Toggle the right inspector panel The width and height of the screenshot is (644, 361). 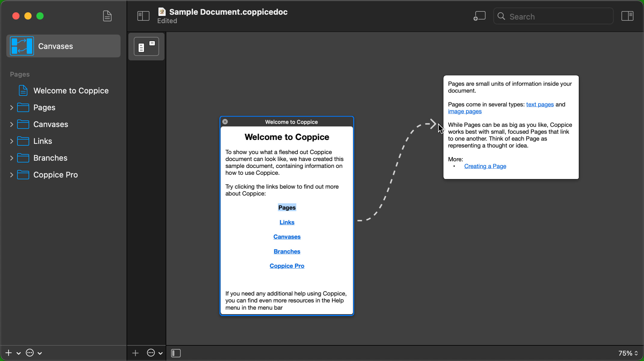coord(627,16)
